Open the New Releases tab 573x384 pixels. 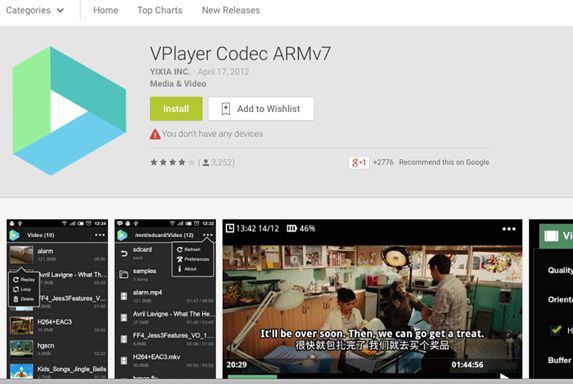231,10
